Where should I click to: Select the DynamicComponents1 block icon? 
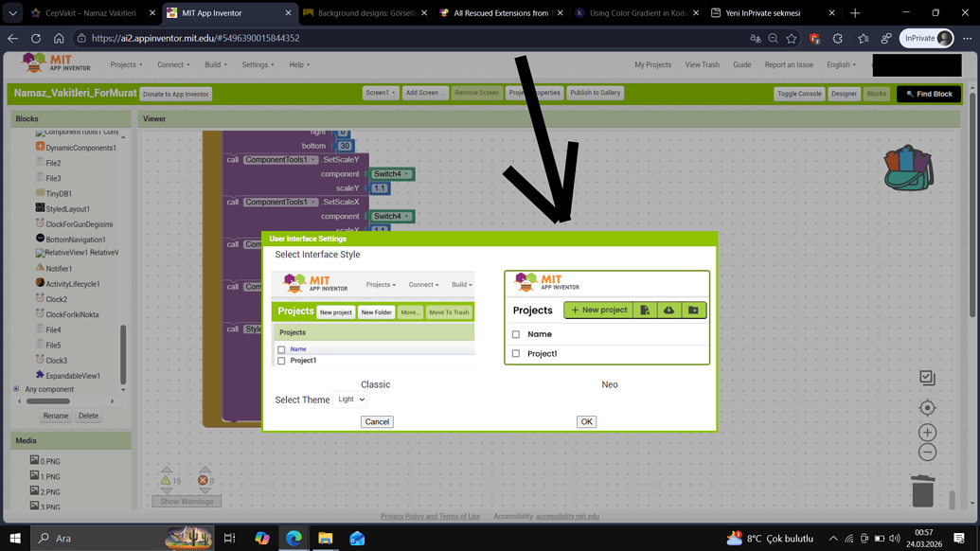40,147
